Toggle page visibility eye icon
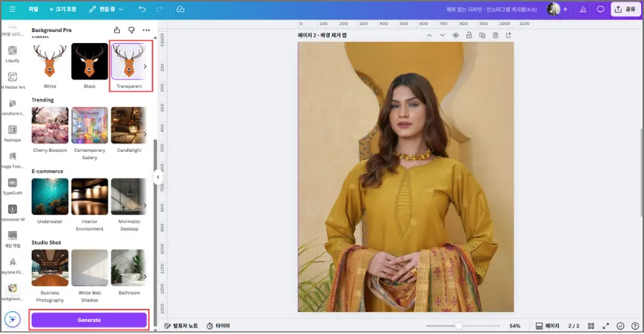The height and width of the screenshot is (334, 644). pyautogui.click(x=455, y=36)
